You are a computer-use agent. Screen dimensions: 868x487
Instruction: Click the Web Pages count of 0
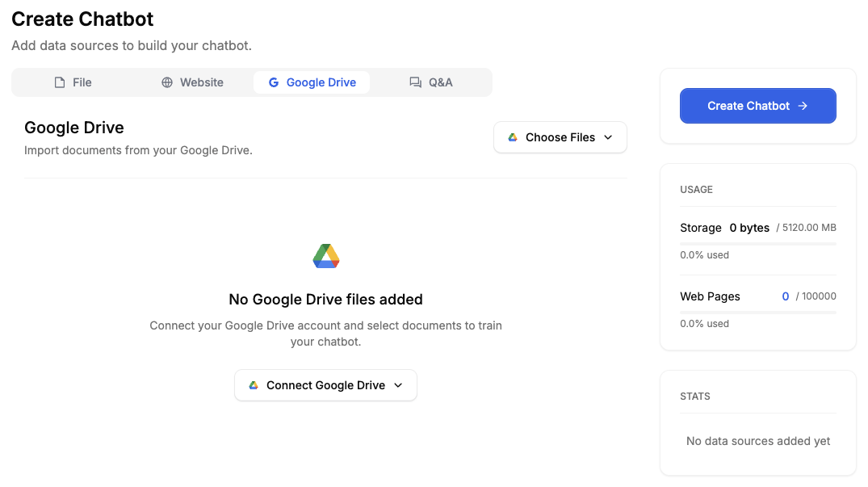pos(785,296)
